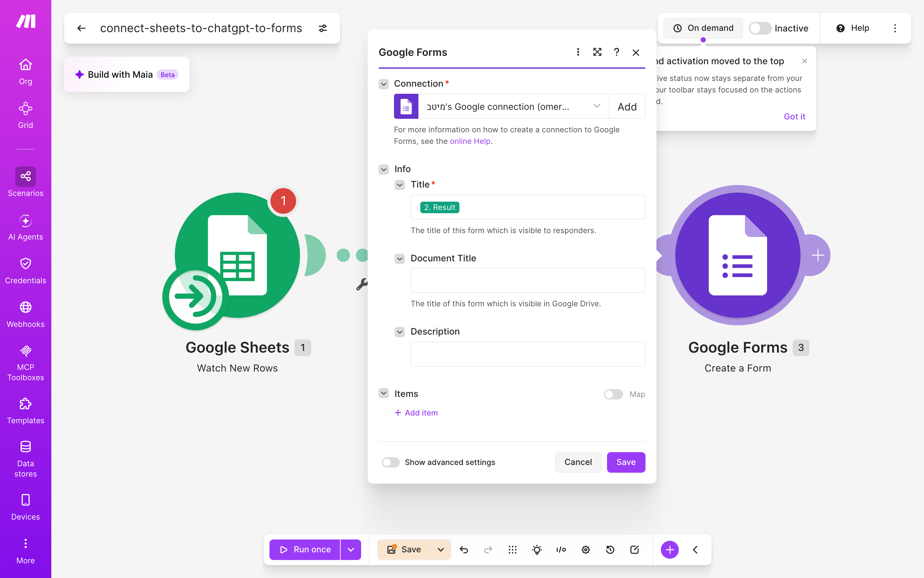This screenshot has width=924, height=578.
Task: Collapse the Title field chevron
Action: click(400, 185)
